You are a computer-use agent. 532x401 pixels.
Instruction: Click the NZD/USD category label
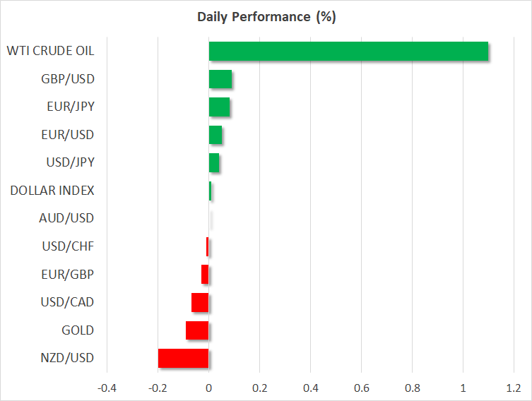(67, 358)
